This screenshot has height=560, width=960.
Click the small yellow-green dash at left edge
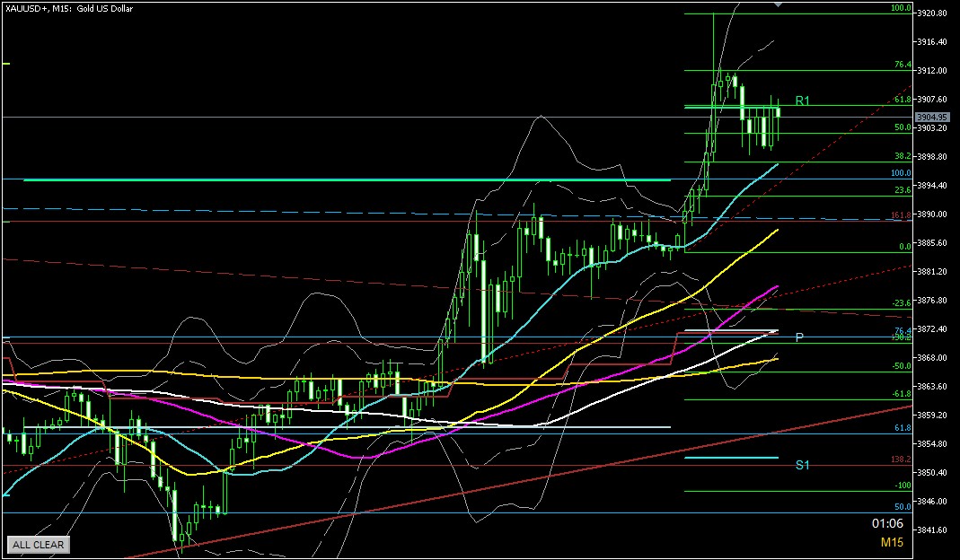(x=4, y=63)
